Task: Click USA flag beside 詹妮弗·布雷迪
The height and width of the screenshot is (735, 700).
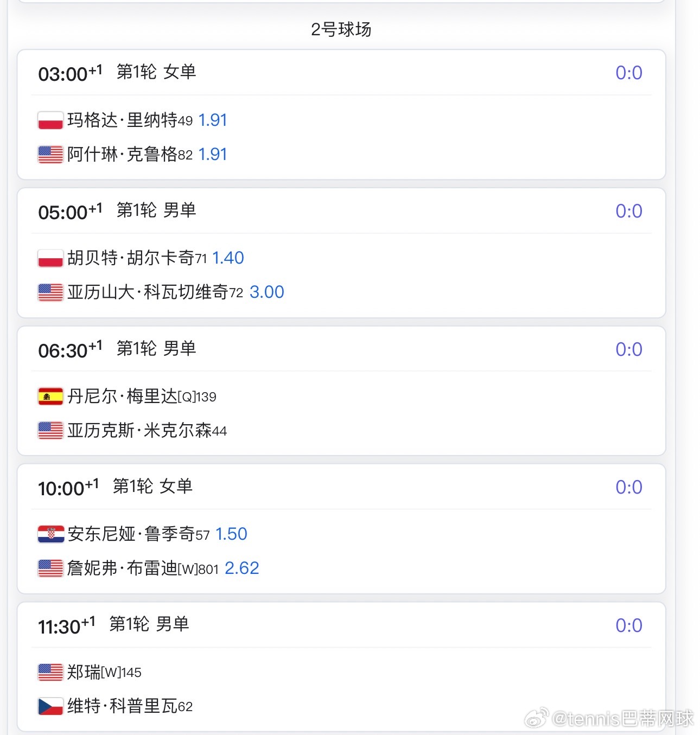Action: click(50, 568)
